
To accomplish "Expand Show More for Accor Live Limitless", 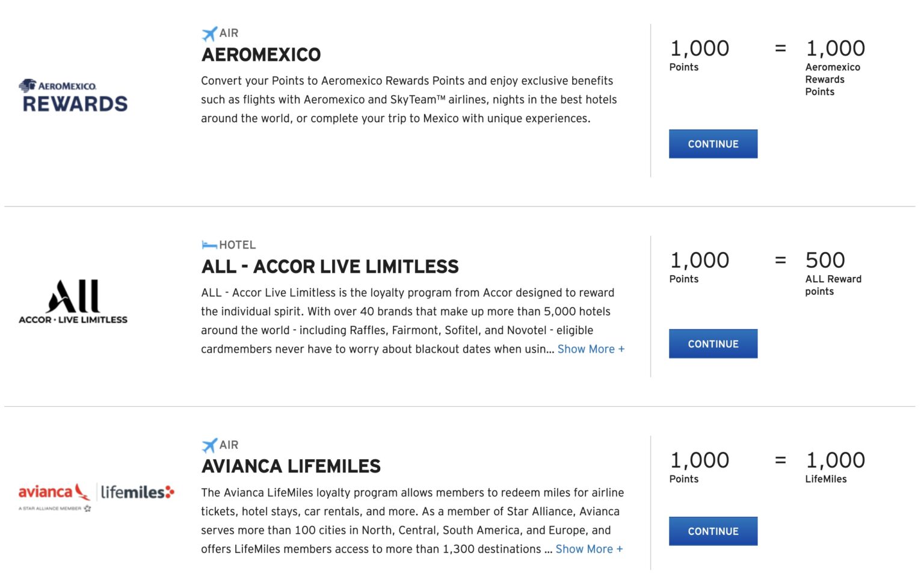I will point(591,349).
